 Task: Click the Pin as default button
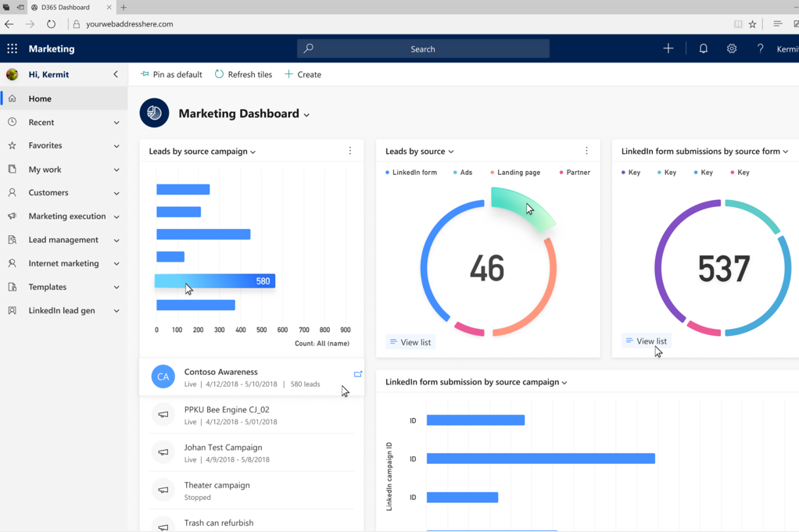click(171, 74)
